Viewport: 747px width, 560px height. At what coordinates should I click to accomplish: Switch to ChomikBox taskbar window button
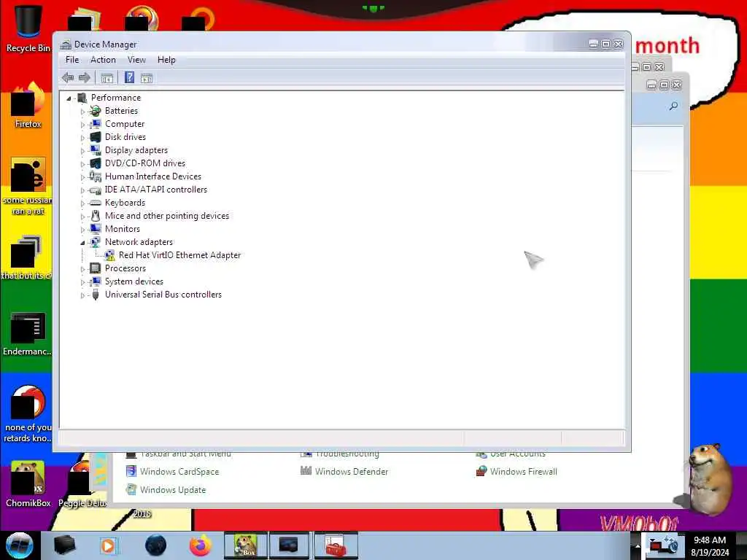245,545
